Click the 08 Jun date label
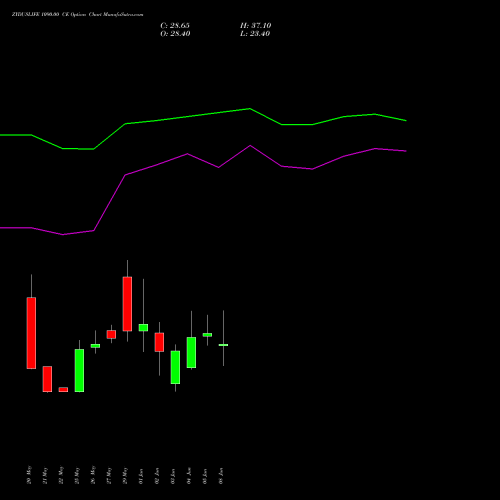The image size is (500, 500). click(221, 476)
